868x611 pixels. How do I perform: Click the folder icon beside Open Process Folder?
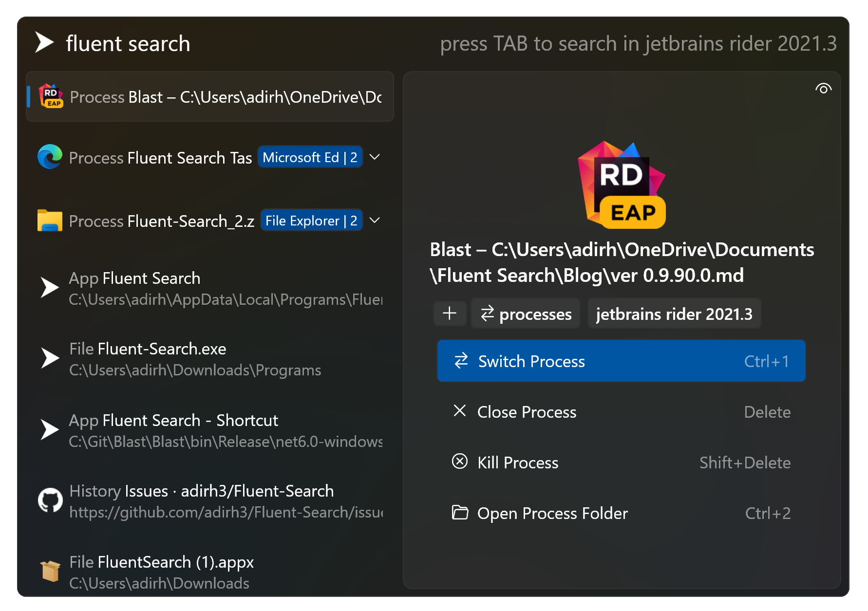(x=460, y=512)
